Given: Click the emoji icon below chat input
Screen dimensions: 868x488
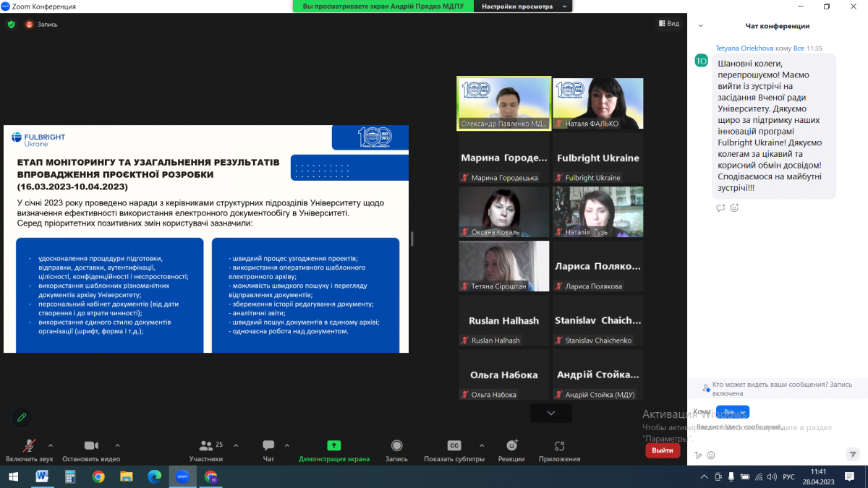Looking at the screenshot, I should click(711, 455).
